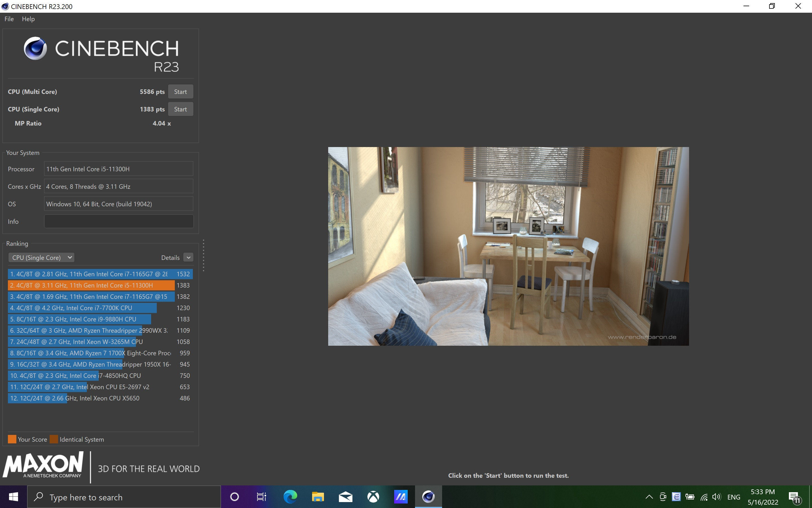Click the Identical System legend swatch
The image size is (812, 508).
[x=54, y=439]
